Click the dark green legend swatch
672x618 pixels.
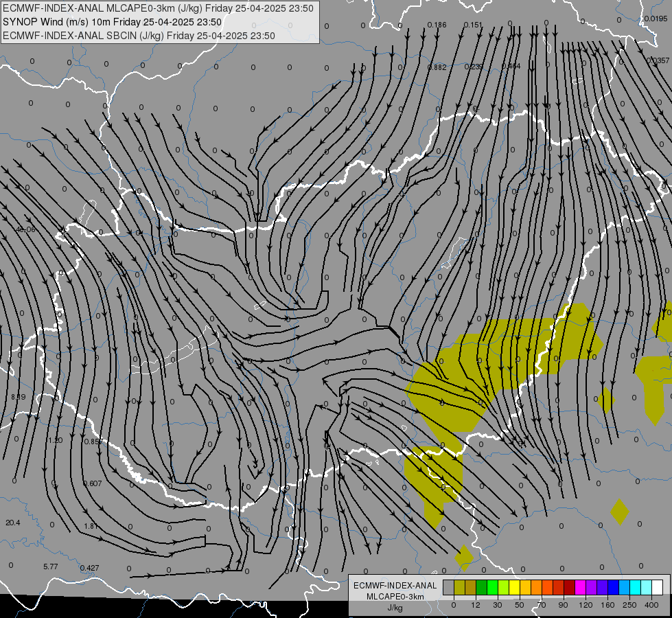[481, 587]
